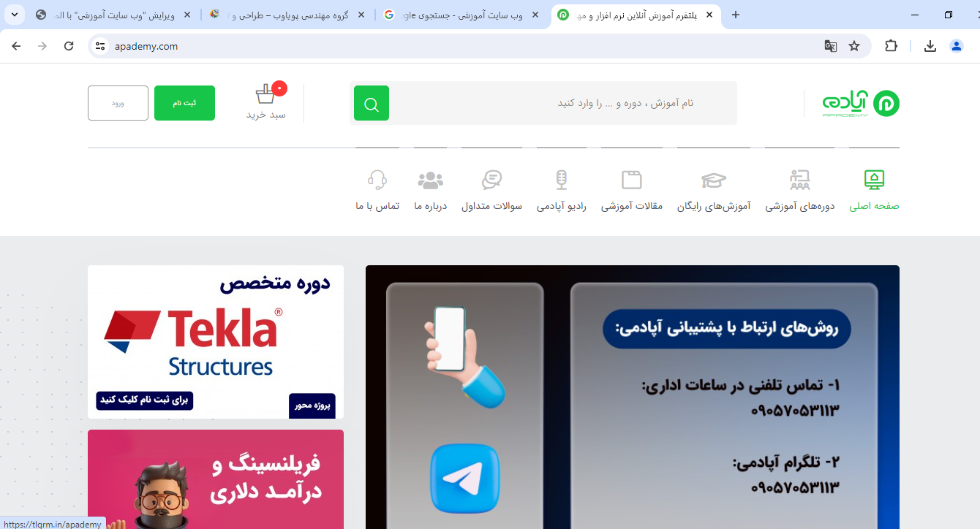This screenshot has width=980, height=529.
Task: Click the Google Translate icon in address bar
Action: pos(831,46)
